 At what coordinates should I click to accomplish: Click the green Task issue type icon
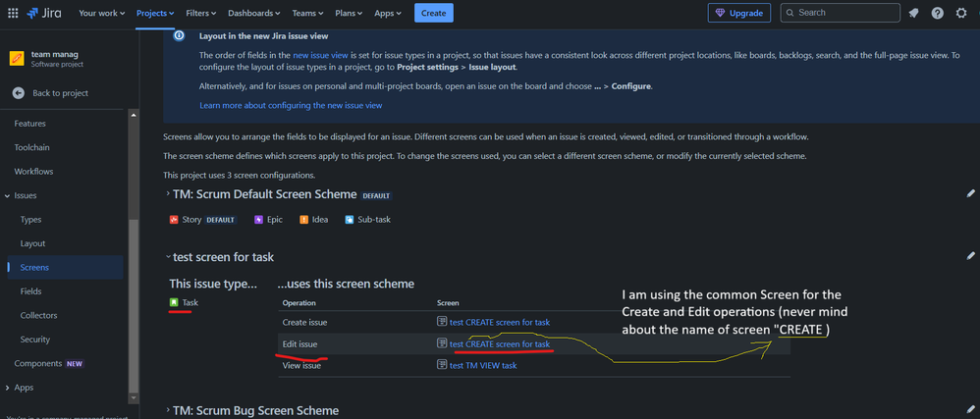(x=174, y=302)
